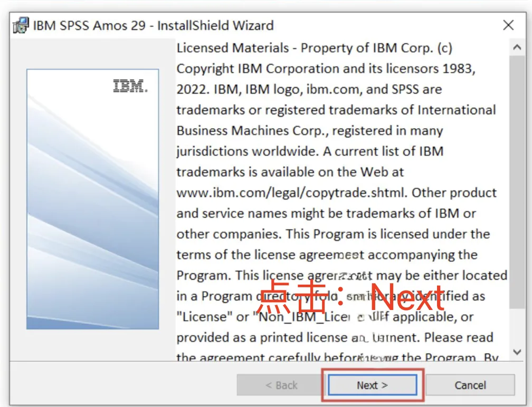Click 'trademarks or registered trademarks of International' line
This screenshot has width=532, height=407.
tap(336, 110)
